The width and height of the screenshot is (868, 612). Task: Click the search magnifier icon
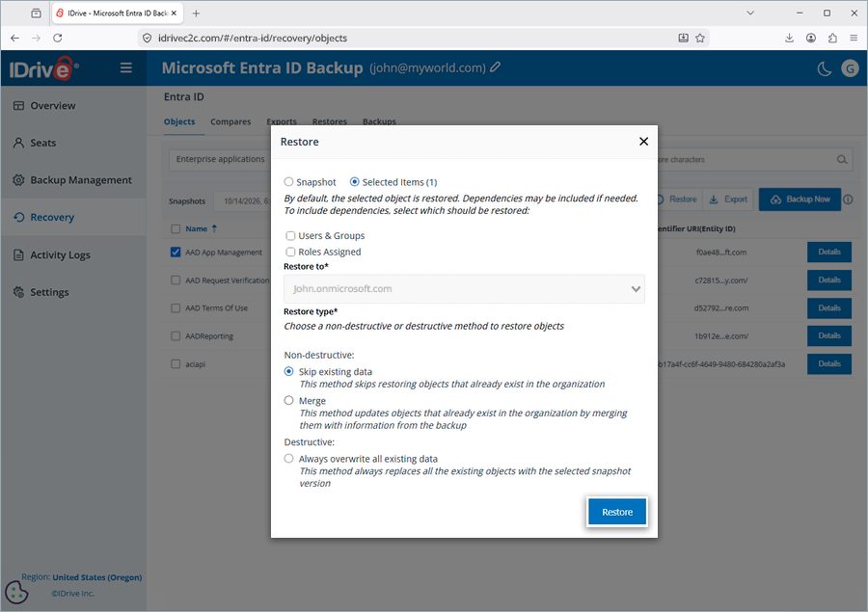[842, 159]
